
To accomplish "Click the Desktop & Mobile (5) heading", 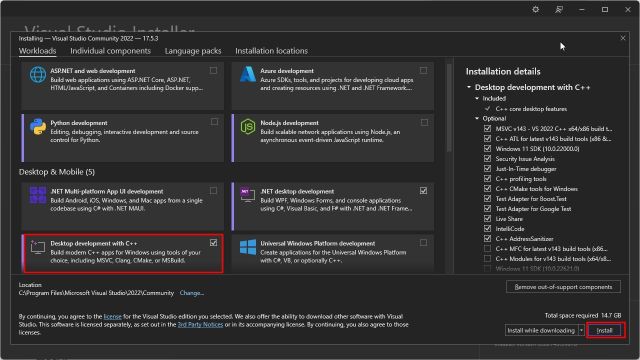I will (x=57, y=172).
